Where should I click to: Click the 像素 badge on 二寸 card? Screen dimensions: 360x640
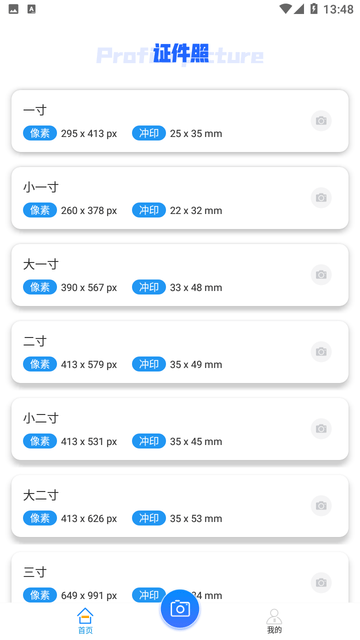coord(40,364)
